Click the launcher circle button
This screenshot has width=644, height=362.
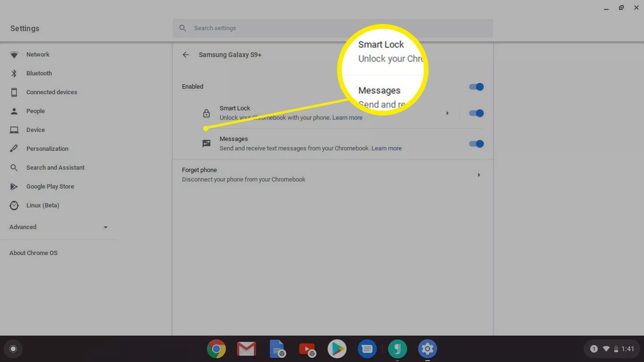pyautogui.click(x=13, y=349)
